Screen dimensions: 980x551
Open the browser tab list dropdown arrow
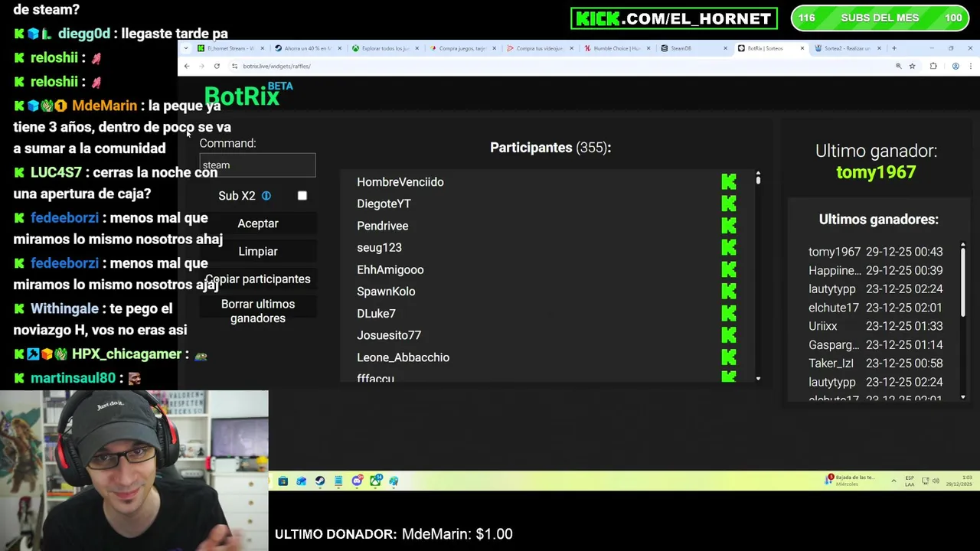coord(186,48)
